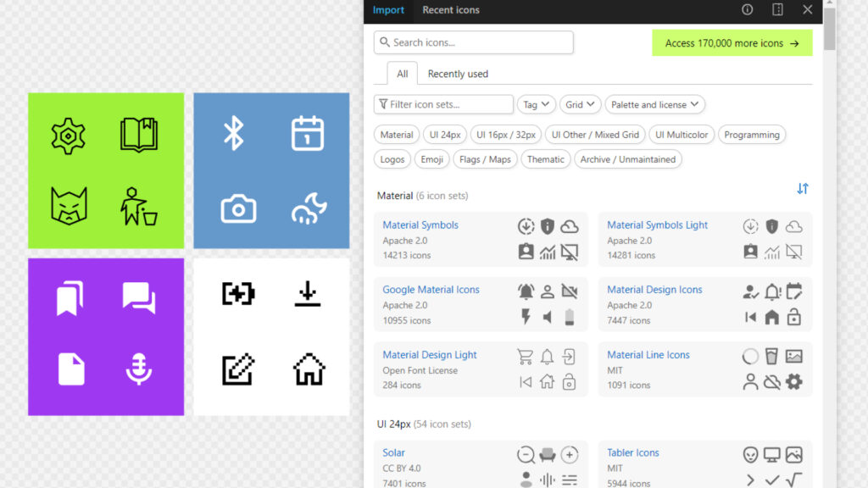Open the Material Symbols icon set

pyautogui.click(x=420, y=225)
